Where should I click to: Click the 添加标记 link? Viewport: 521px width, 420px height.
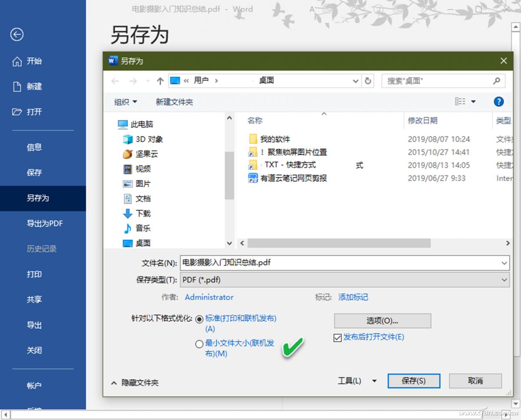(353, 298)
